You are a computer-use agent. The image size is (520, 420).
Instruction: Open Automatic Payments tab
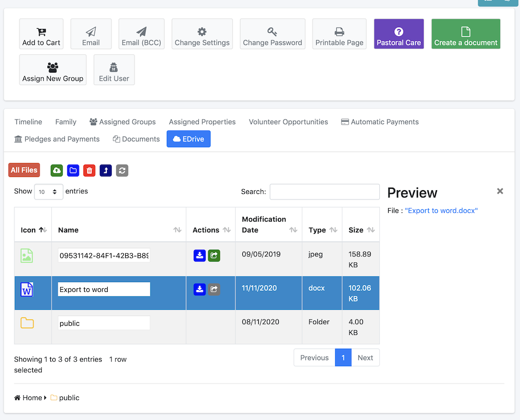(x=380, y=122)
